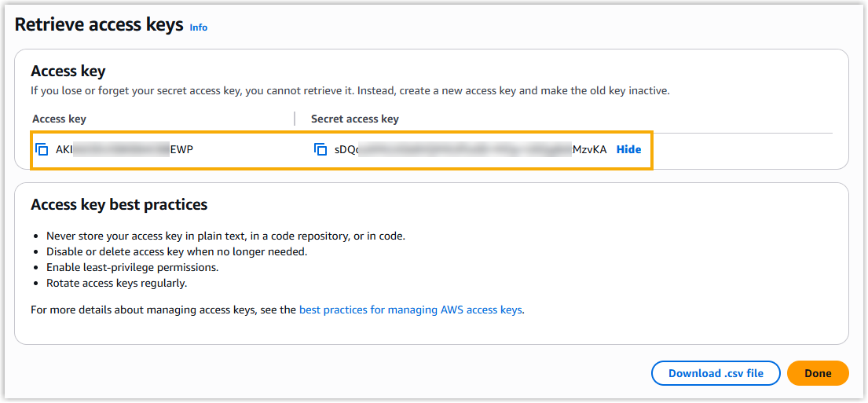Click the copy icon beside the secret access key
This screenshot has width=868, height=403.
[320, 149]
